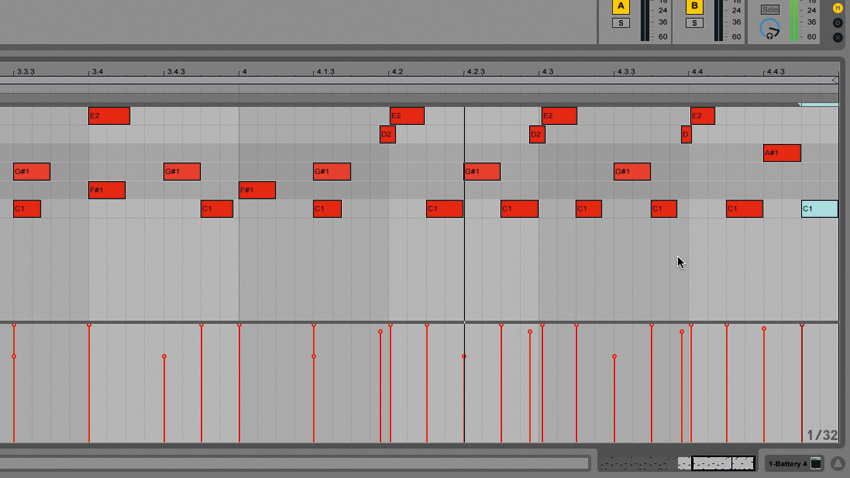Select the E2 note starting at 3.4

point(109,116)
